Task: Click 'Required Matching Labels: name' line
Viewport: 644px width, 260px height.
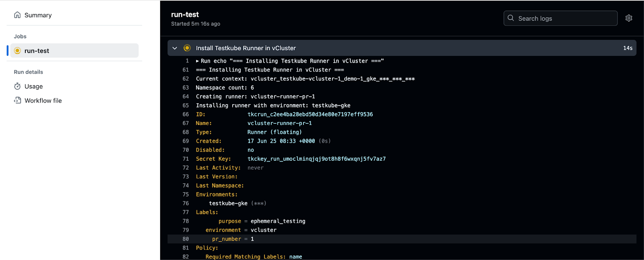Action: (254, 256)
